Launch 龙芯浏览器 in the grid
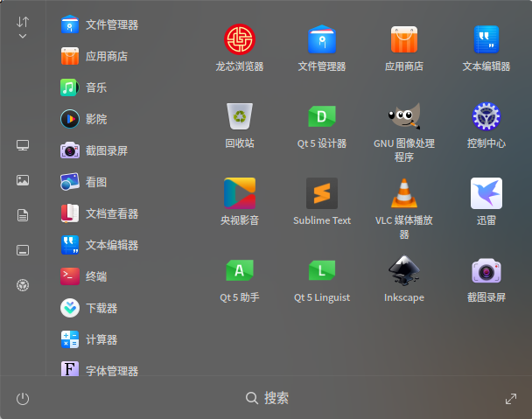Screen dimensions: 532x419 coord(240,47)
